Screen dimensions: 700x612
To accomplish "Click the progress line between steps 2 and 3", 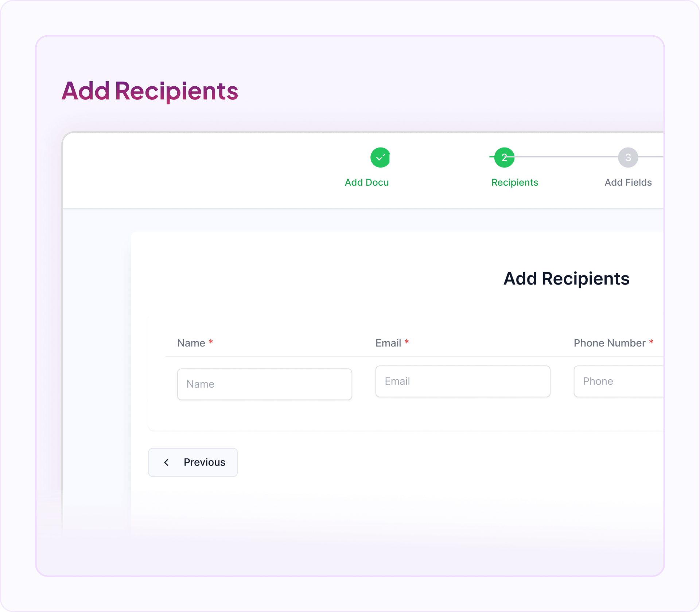I will coord(566,157).
